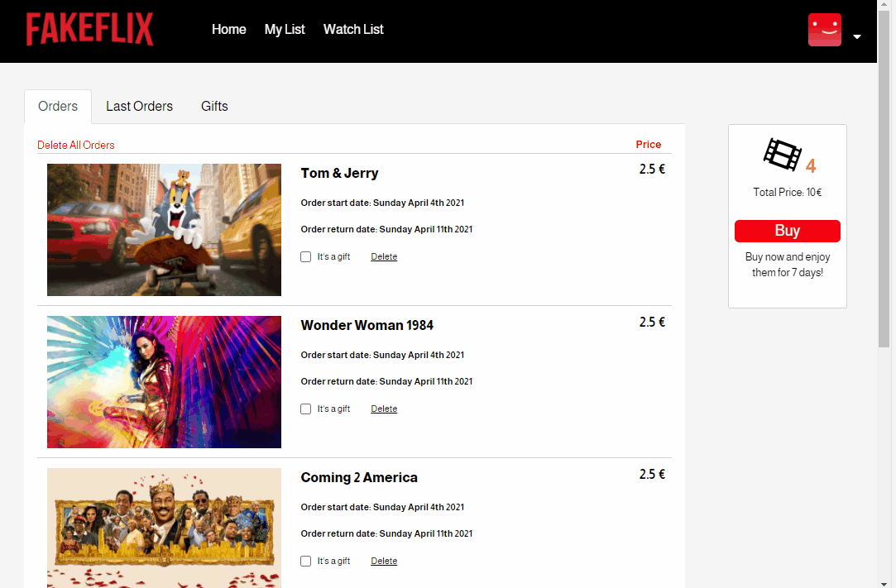Viewport: 896px width, 588px height.
Task: Open the red smiley profile avatar
Action: pyautogui.click(x=825, y=30)
